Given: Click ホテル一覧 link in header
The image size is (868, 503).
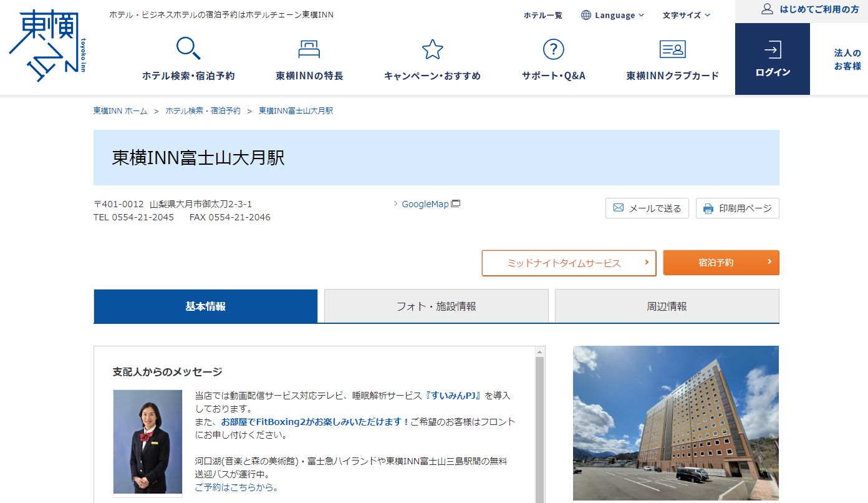Looking at the screenshot, I should 542,15.
